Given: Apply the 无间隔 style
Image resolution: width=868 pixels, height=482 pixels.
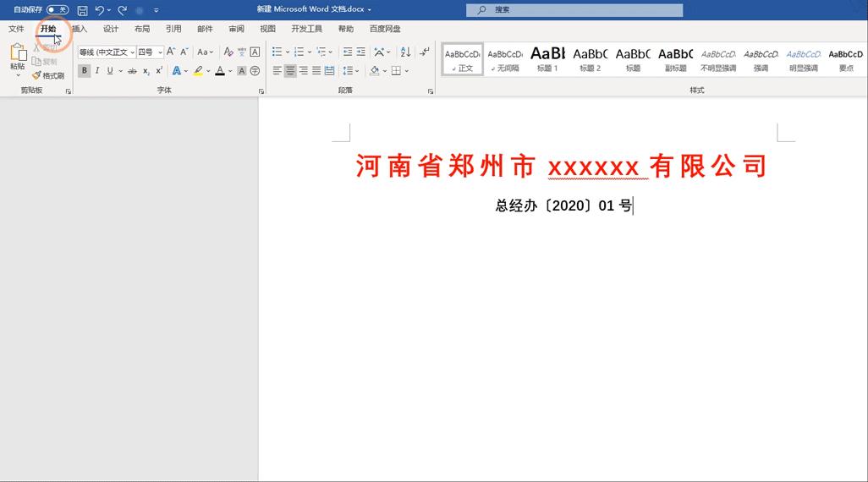Looking at the screenshot, I should (x=505, y=60).
